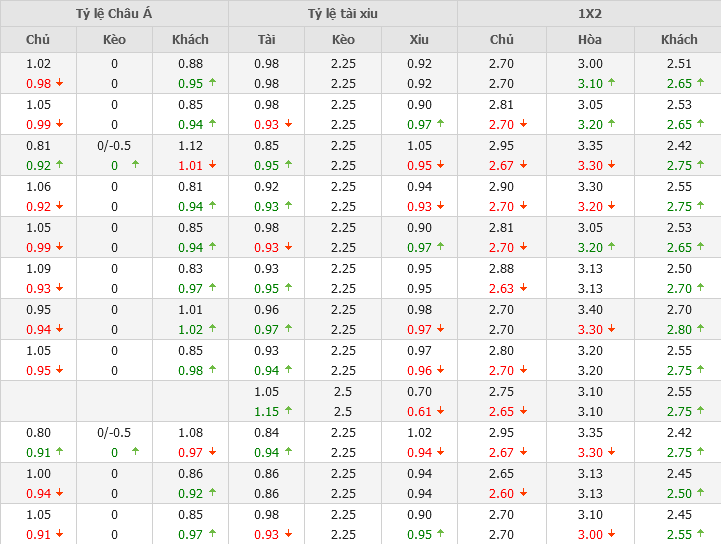Click the Hòa column header
721x544 pixels.
pyautogui.click(x=590, y=40)
